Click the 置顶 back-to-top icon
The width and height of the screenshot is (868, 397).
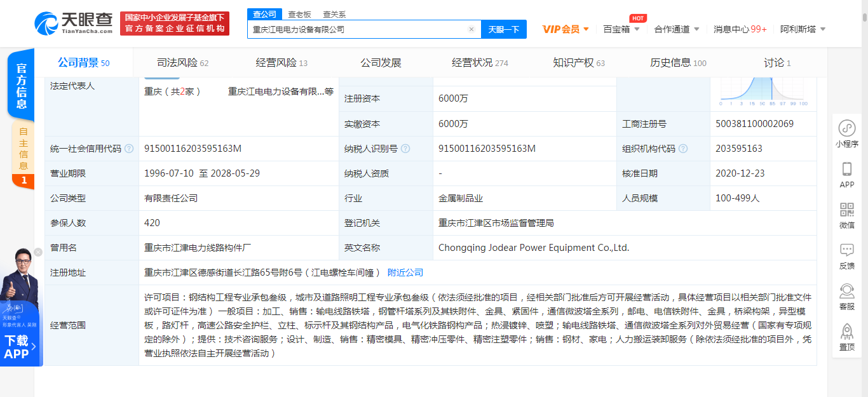[846, 330]
